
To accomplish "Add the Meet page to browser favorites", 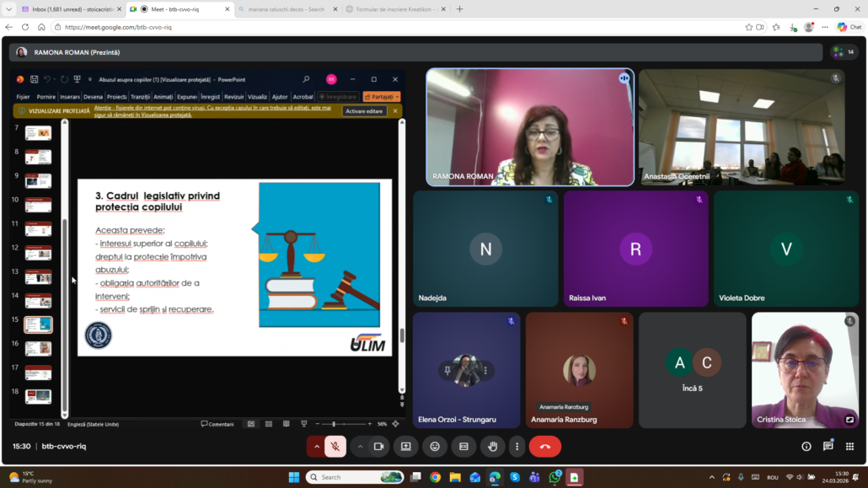I will click(x=748, y=27).
